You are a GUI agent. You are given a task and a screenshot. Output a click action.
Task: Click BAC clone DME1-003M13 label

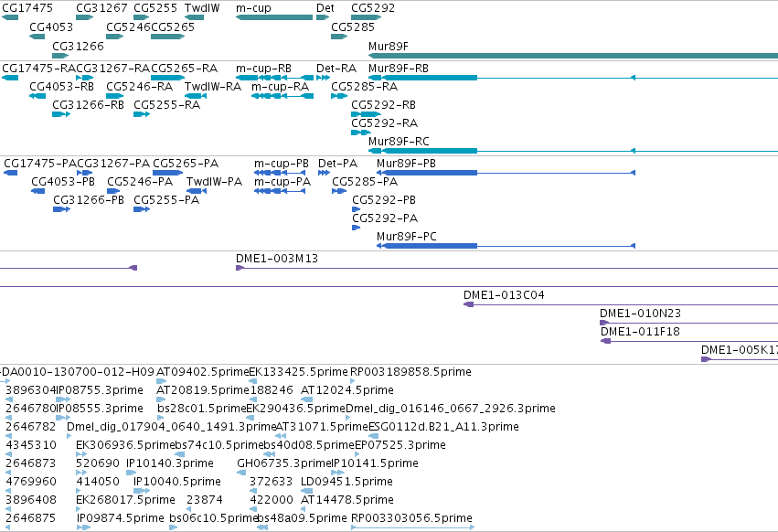click(277, 259)
